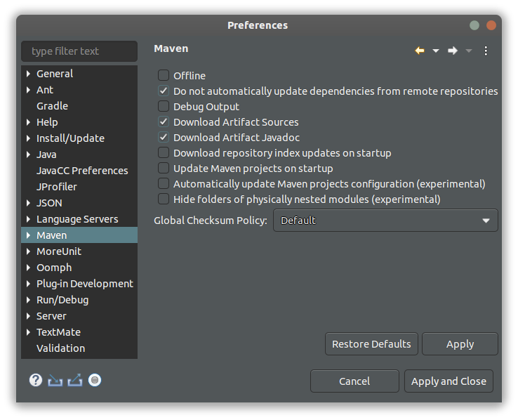Click the Restore Defaults button
Screen dimensions: 518x420
pyautogui.click(x=371, y=344)
